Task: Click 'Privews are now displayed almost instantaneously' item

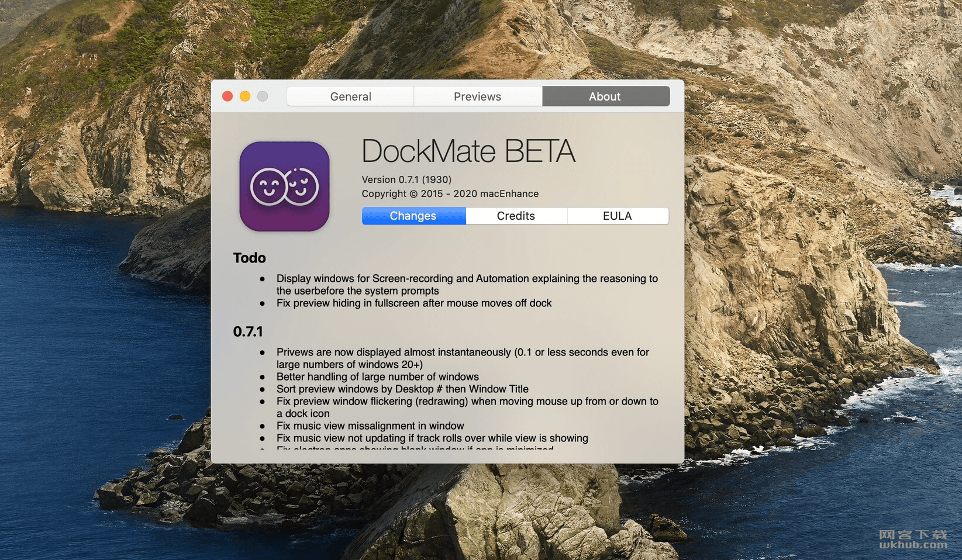Action: (463, 358)
